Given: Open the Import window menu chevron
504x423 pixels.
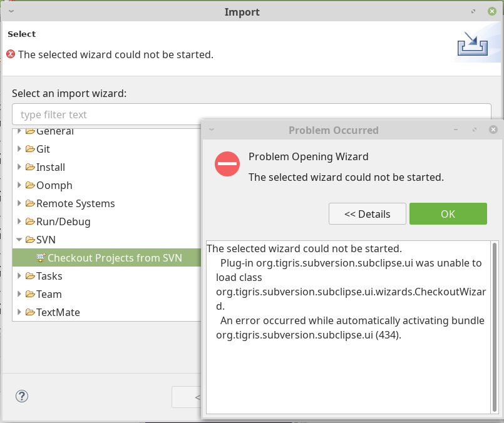Looking at the screenshot, I should [11, 11].
